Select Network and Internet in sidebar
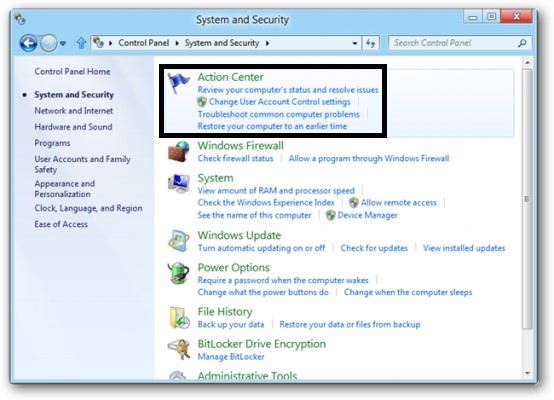 pyautogui.click(x=73, y=111)
